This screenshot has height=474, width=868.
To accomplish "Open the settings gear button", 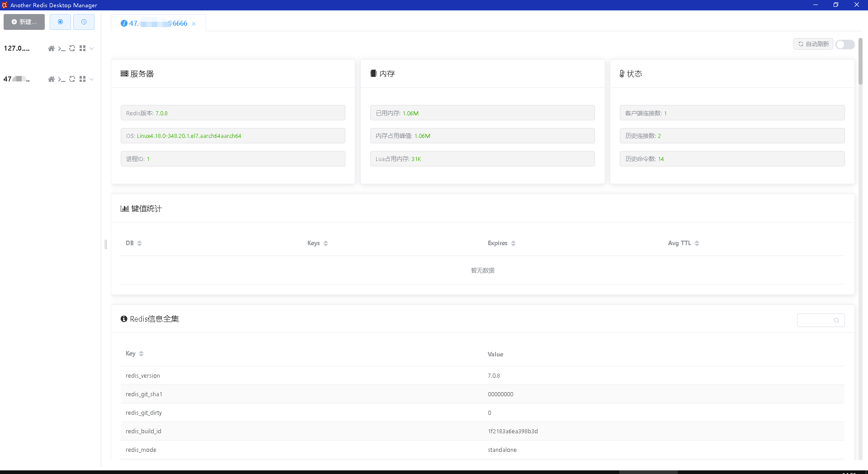I will (x=60, y=22).
